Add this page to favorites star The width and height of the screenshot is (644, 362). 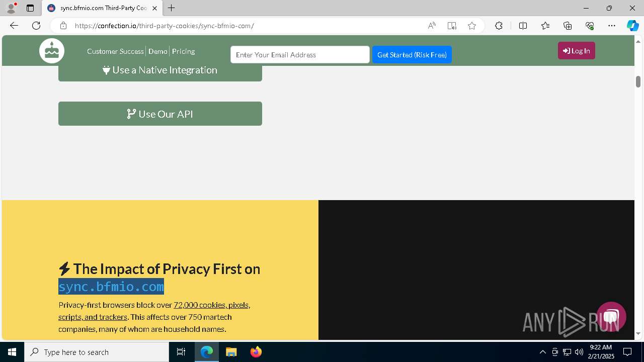[472, 26]
